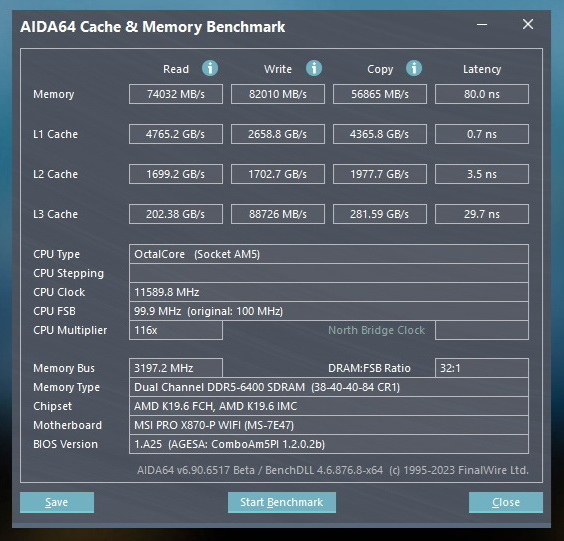Select the L3 Cache Write value 88726 MB/s
The height and width of the screenshot is (541, 564).
278,214
